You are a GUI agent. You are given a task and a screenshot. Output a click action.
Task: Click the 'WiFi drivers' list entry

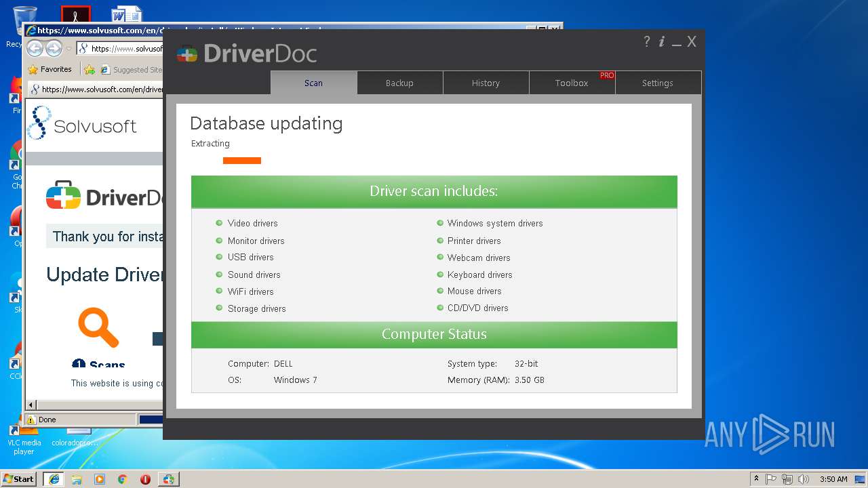pyautogui.click(x=250, y=291)
